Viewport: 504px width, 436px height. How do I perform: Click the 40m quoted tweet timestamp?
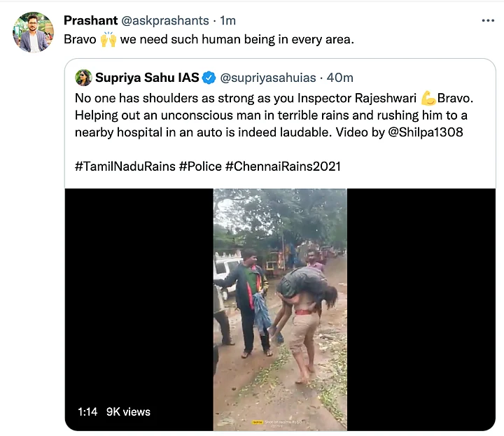pyautogui.click(x=340, y=78)
